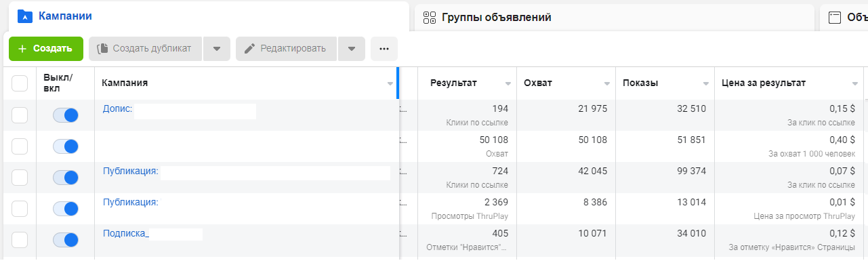868x265 pixels.
Task: Click the Объявления tab icon
Action: coord(835,18)
